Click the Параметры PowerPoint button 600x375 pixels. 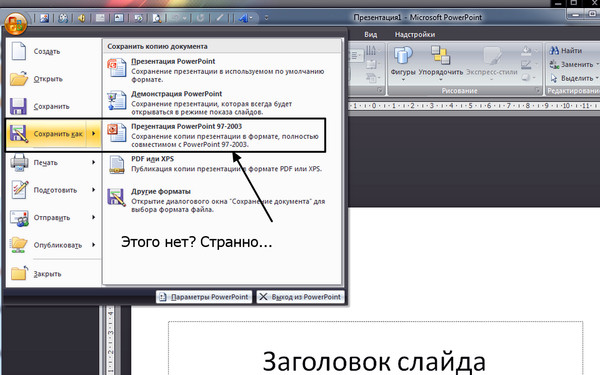click(204, 297)
